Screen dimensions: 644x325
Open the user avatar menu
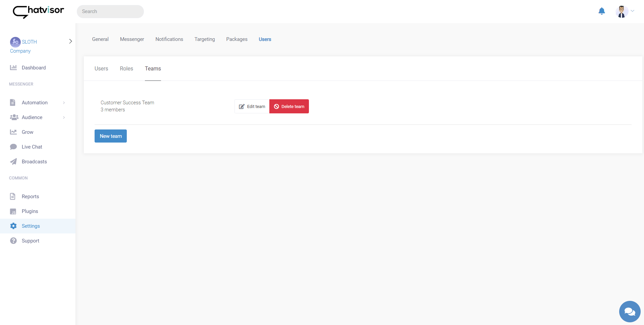point(622,11)
